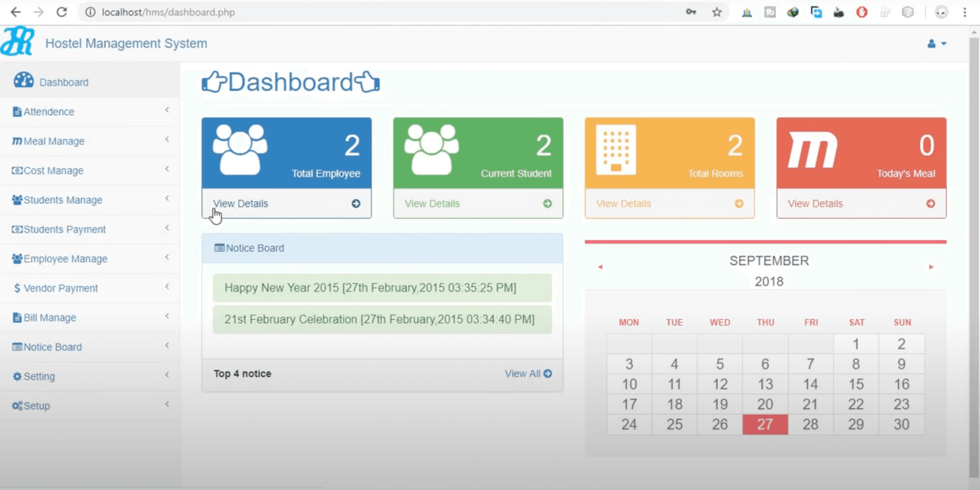Open the Notice Board icon in sidebar
980x490 pixels.
(16, 347)
